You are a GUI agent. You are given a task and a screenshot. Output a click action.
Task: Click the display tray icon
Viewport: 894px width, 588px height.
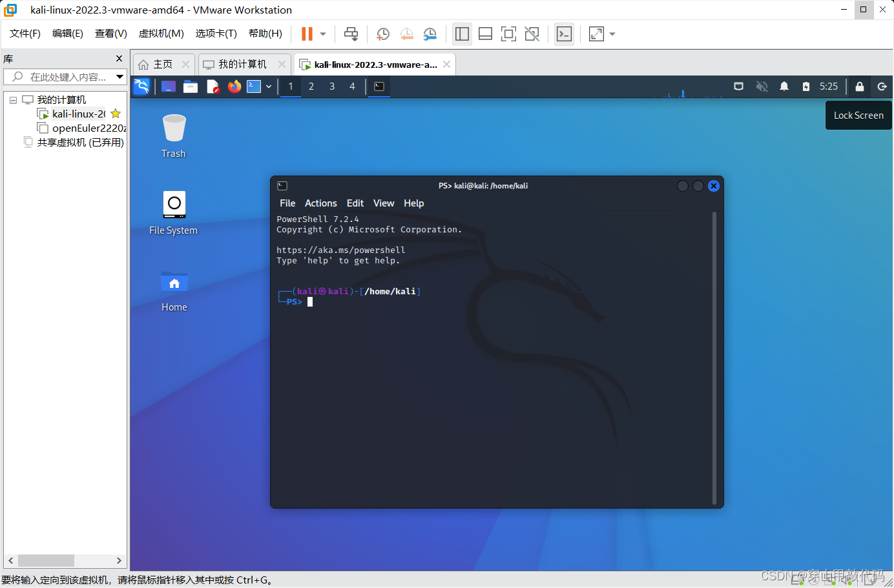click(739, 86)
